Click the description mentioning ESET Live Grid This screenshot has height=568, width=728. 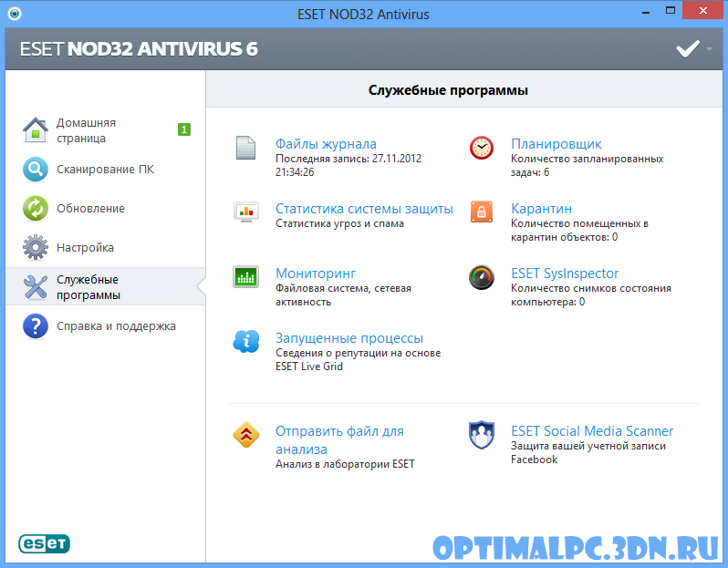click(x=358, y=359)
